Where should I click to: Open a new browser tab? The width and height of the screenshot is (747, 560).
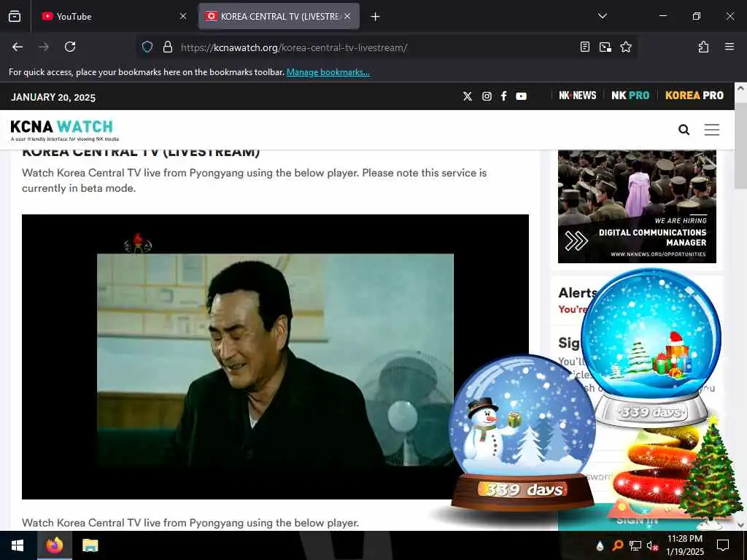click(x=376, y=17)
